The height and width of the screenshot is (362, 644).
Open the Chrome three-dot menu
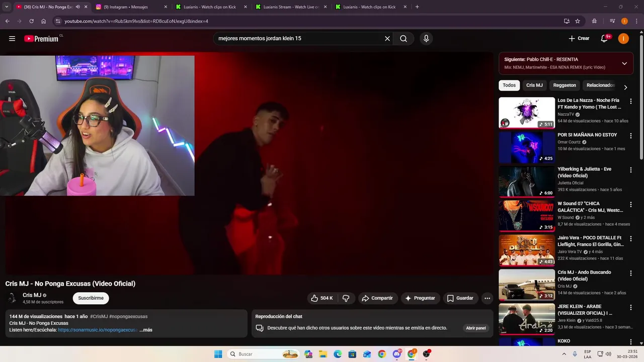[x=636, y=21]
